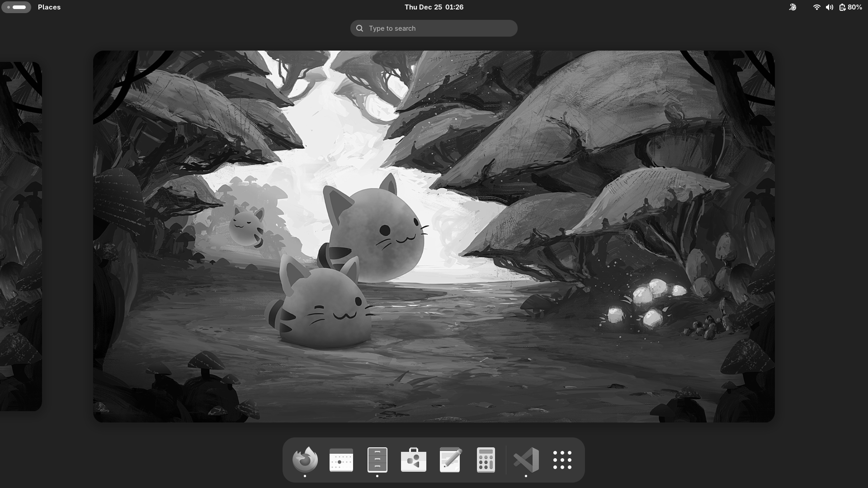
Task: Switch to Visual Studio Code
Action: [526, 460]
